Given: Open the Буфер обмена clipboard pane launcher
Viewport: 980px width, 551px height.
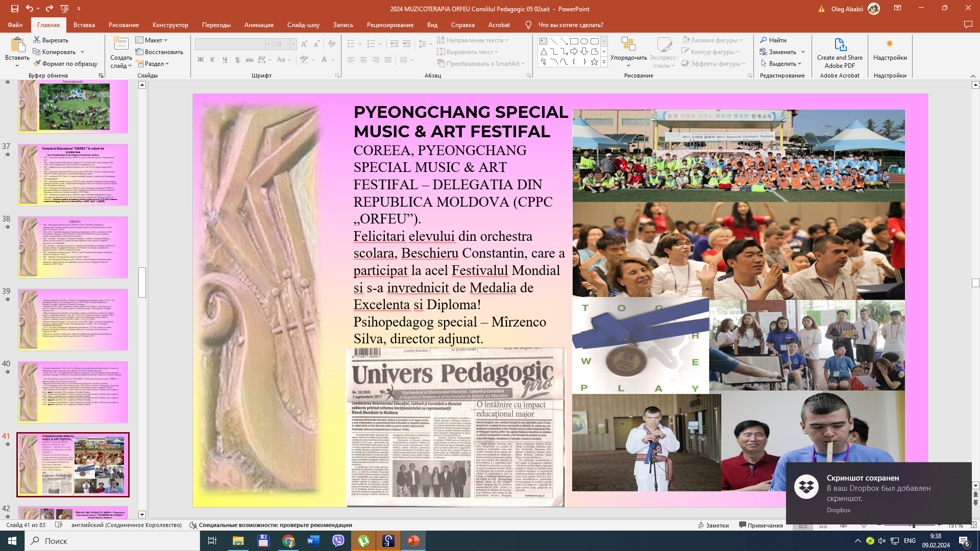Looking at the screenshot, I should tap(101, 76).
